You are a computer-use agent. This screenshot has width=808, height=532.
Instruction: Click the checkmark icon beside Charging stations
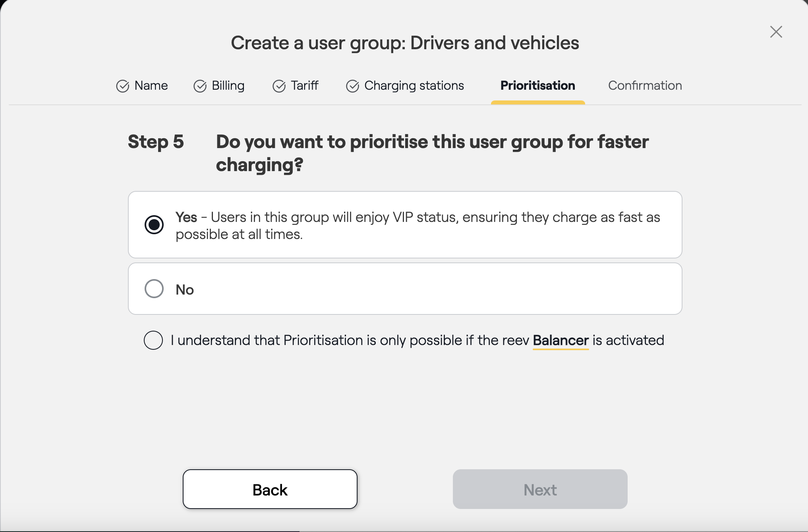(x=352, y=86)
